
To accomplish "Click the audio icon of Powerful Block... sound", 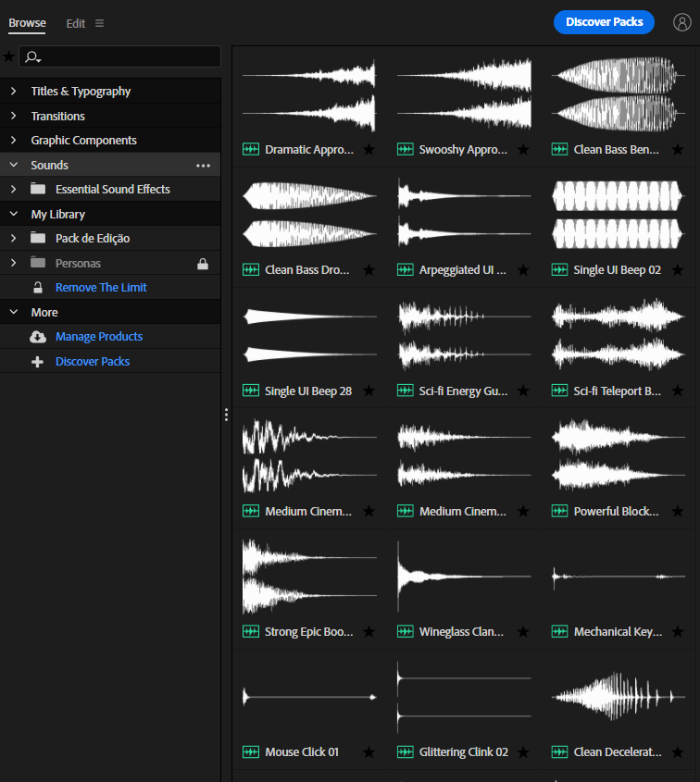I will 560,511.
